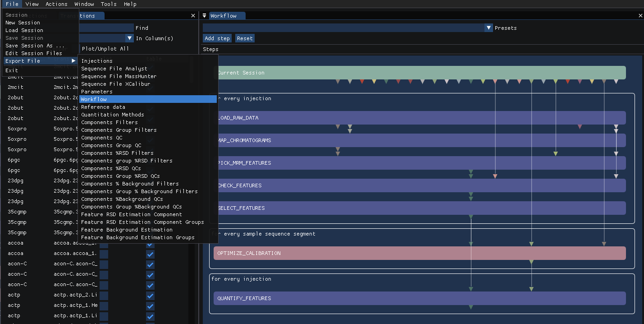Viewport: 644px width, 324px height.
Task: Choose Components Filters export option
Action: tap(148, 122)
